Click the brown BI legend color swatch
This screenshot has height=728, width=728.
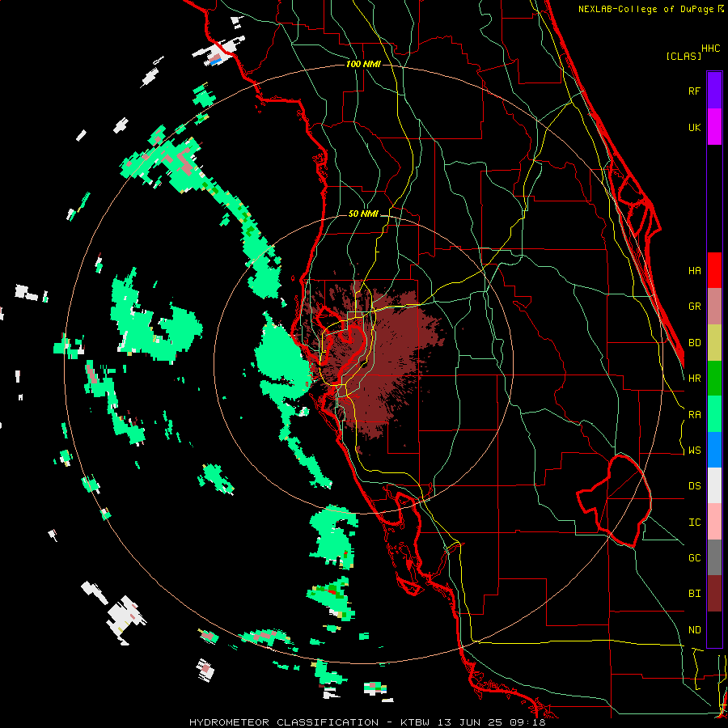(x=714, y=594)
